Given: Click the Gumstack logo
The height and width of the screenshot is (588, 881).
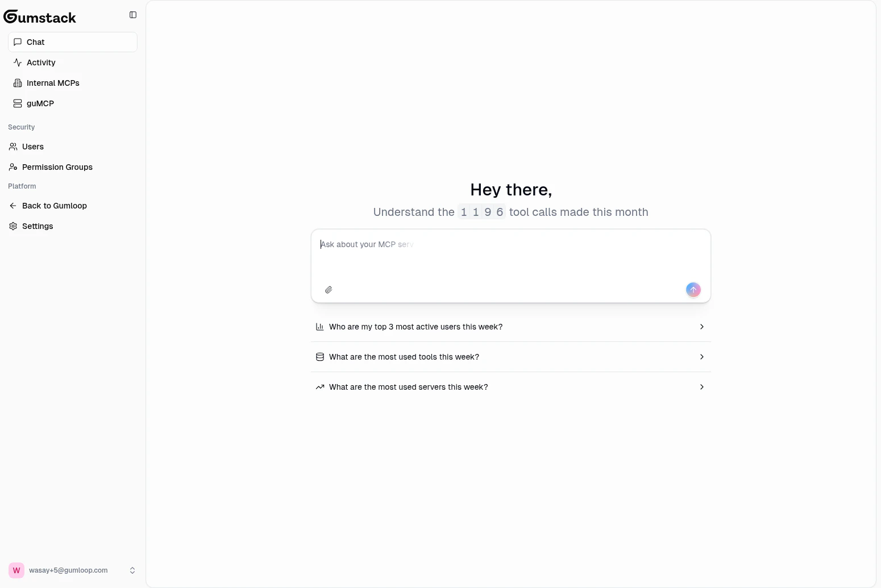Looking at the screenshot, I should click(40, 16).
